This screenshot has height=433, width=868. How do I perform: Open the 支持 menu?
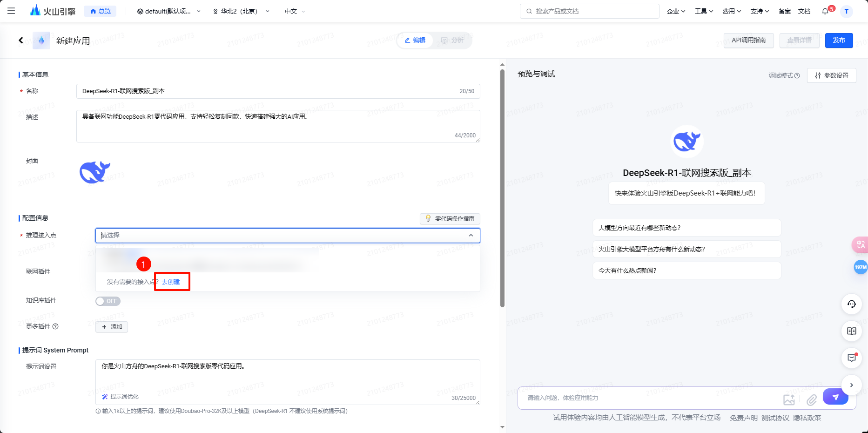760,11
